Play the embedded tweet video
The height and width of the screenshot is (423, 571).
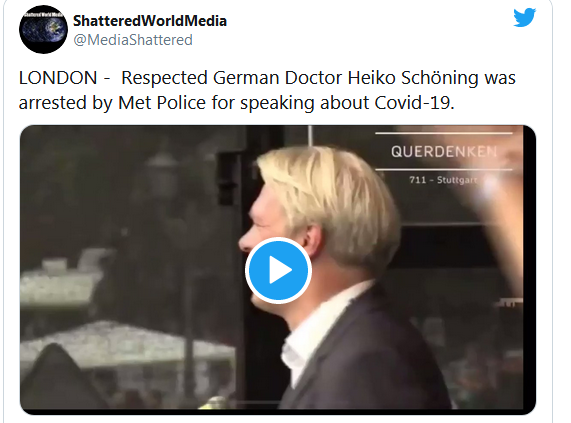278,270
